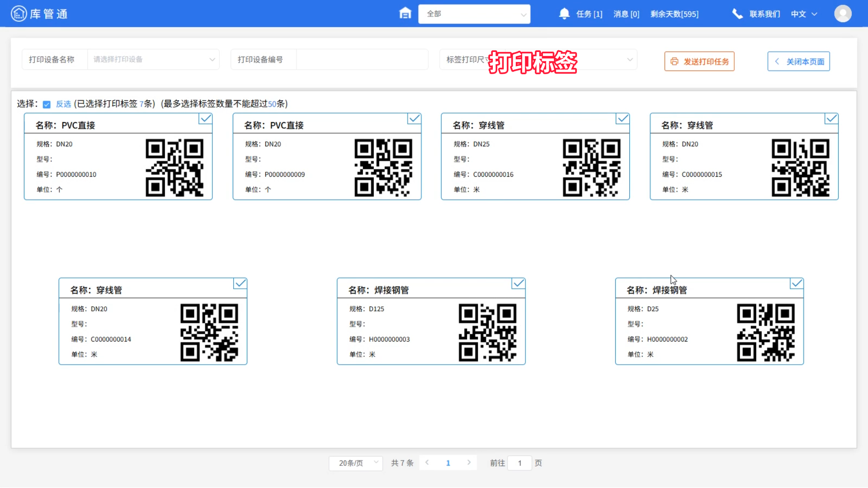The image size is (868, 488).
Task: Uncheck the label C0000000015 checkbox
Action: pyautogui.click(x=831, y=118)
